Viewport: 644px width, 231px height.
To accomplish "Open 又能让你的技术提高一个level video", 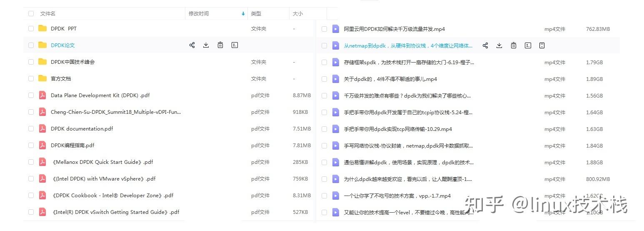I will point(409,212).
